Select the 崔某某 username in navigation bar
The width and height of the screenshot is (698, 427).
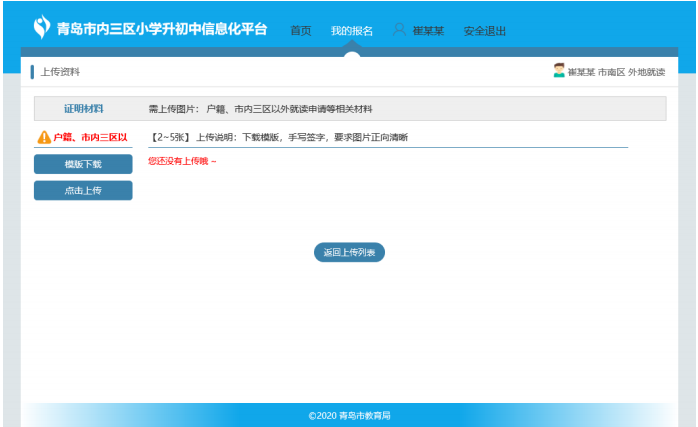coord(428,31)
